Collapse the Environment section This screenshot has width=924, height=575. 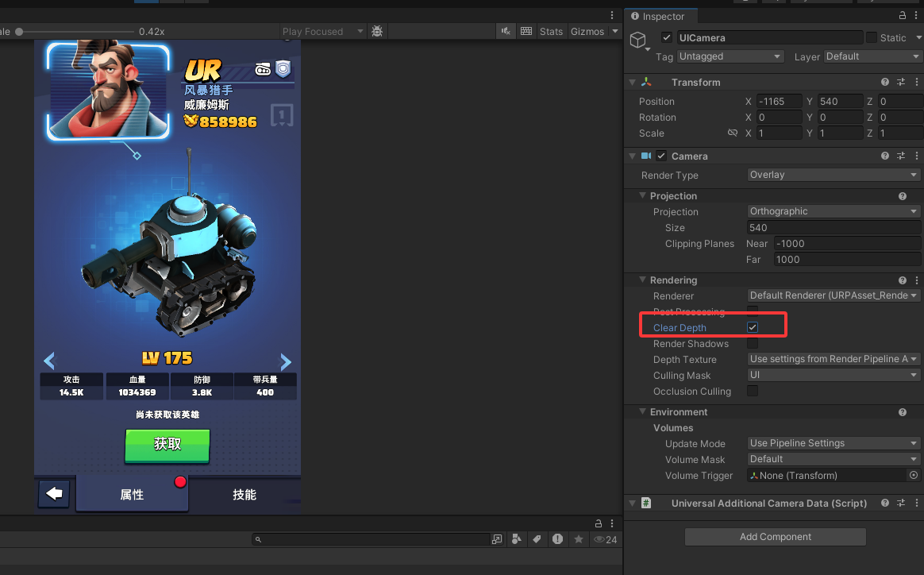tap(642, 411)
